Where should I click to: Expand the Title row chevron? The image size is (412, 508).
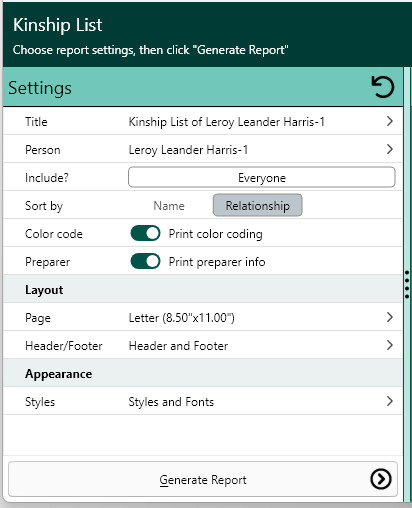[x=390, y=121]
